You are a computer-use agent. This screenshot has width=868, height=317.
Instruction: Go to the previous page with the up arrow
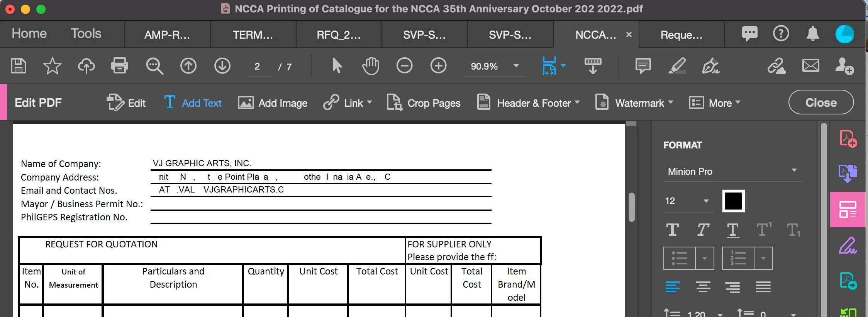(x=188, y=66)
